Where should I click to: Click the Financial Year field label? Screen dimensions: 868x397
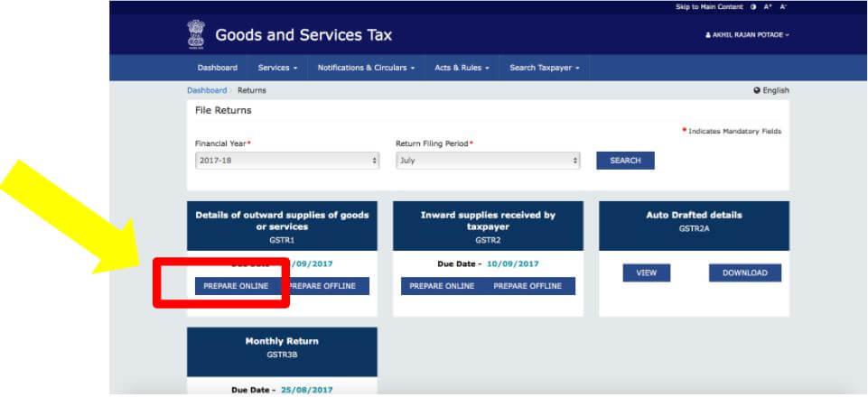click(x=222, y=143)
